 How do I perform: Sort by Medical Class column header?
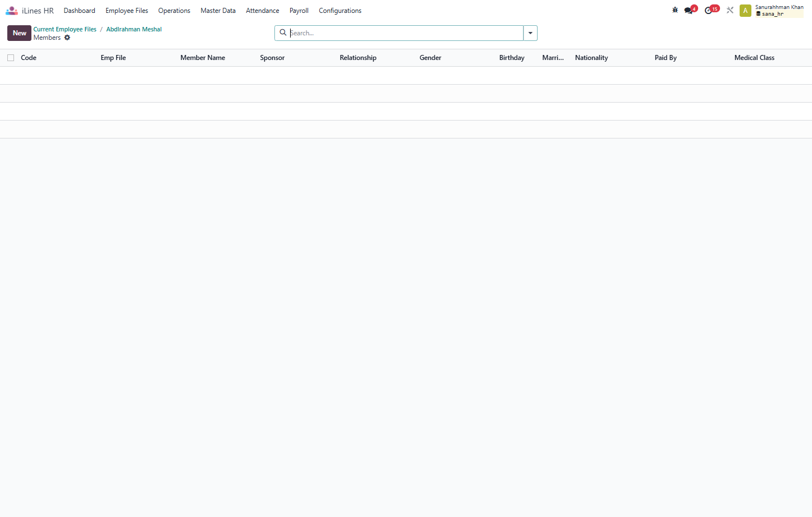click(x=754, y=58)
